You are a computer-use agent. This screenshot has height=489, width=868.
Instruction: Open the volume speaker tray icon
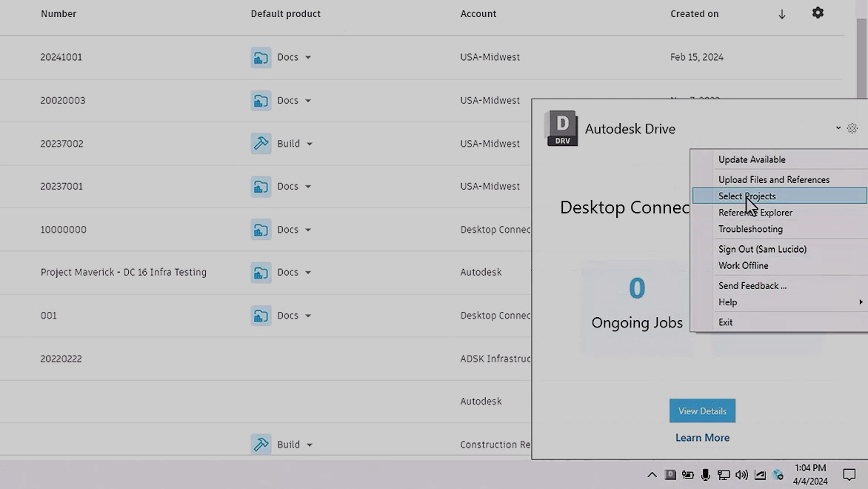741,475
